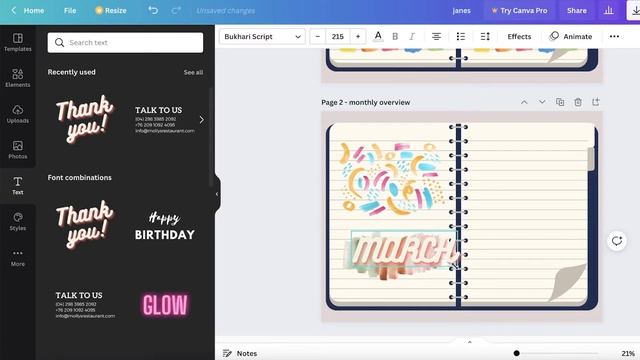Redo the last change

[176, 11]
